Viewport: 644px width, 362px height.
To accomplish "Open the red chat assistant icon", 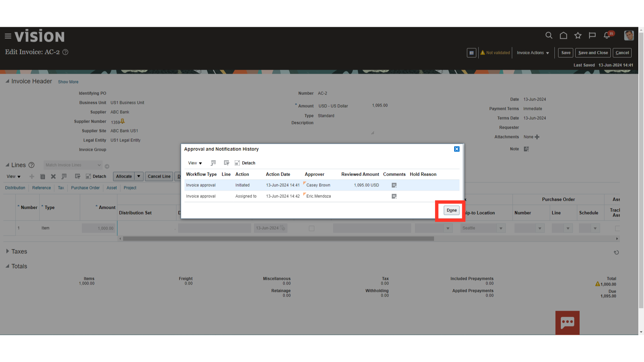I will tap(568, 323).
